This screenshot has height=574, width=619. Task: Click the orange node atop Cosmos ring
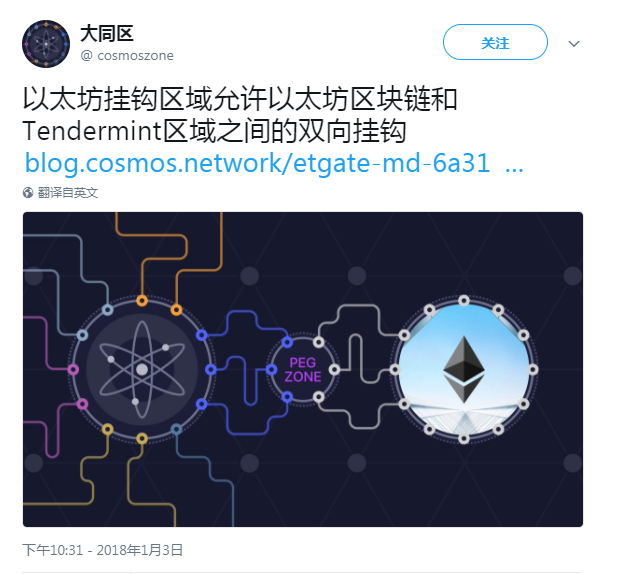(142, 301)
